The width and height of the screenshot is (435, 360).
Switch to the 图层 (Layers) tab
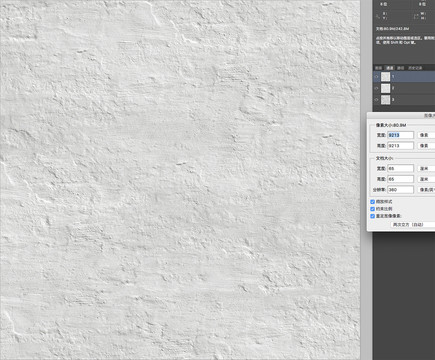coord(378,68)
